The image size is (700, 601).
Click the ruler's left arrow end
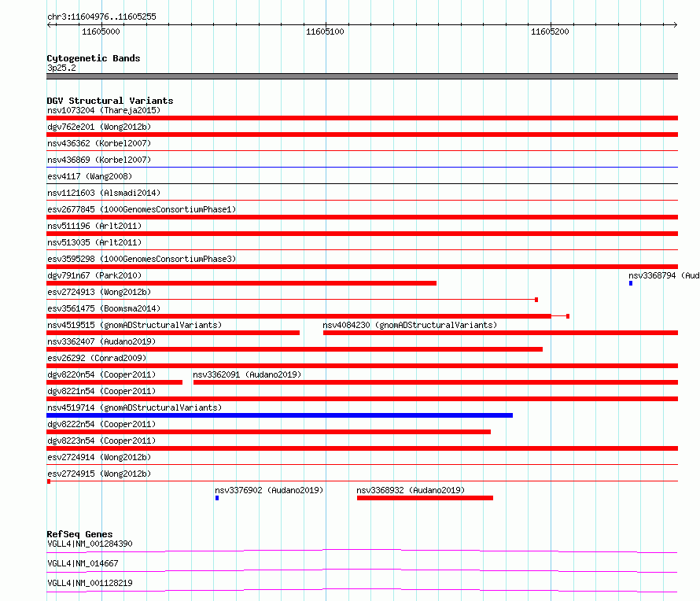tap(49, 24)
